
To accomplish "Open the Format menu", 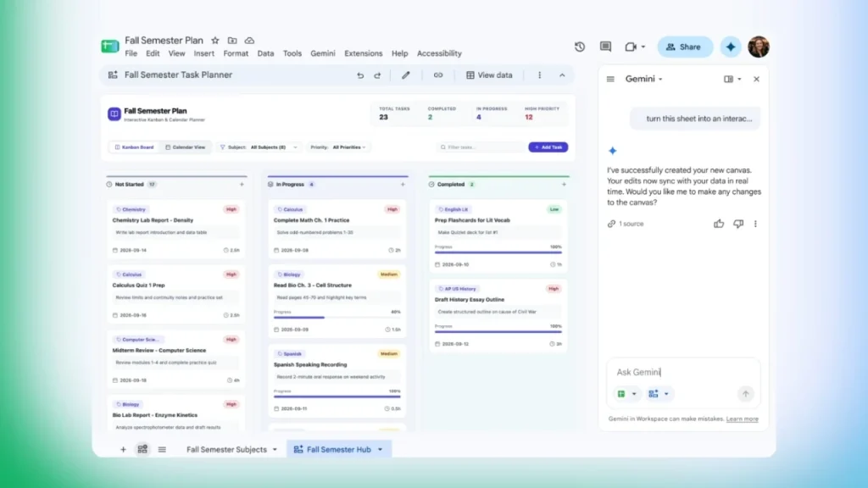I will 236,53.
